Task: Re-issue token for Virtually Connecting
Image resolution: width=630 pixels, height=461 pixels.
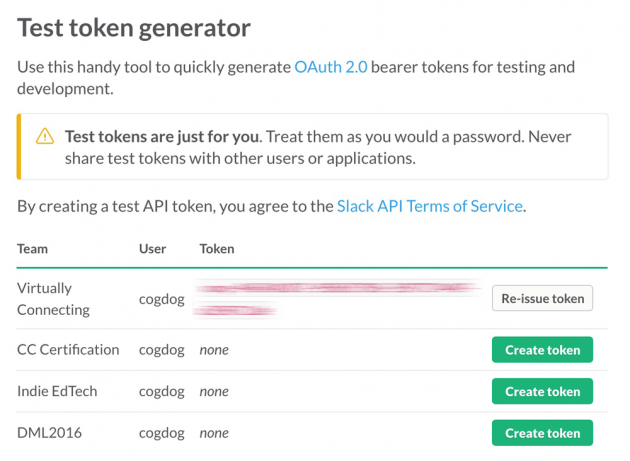Action: (542, 298)
